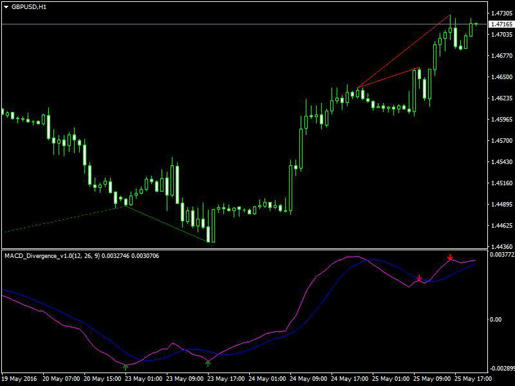Click the 1.45965 price scale label
This screenshot has width=515, height=386.
pyautogui.click(x=501, y=119)
